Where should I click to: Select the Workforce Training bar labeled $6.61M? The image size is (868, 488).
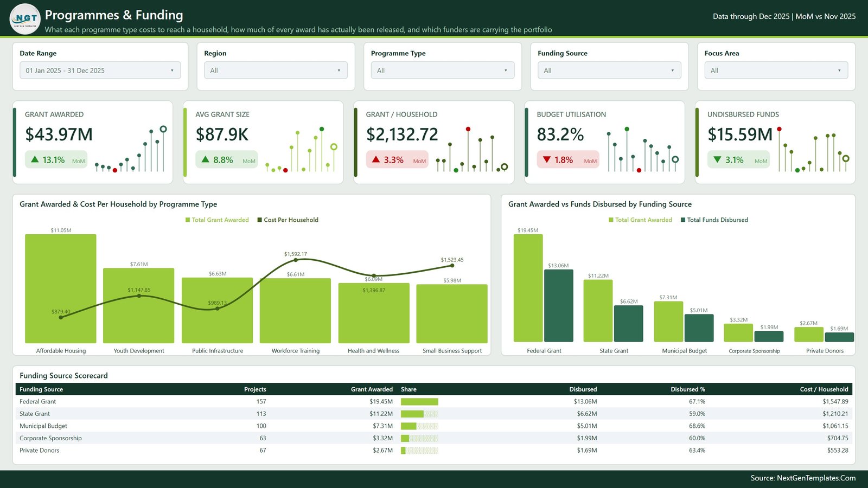(x=296, y=311)
